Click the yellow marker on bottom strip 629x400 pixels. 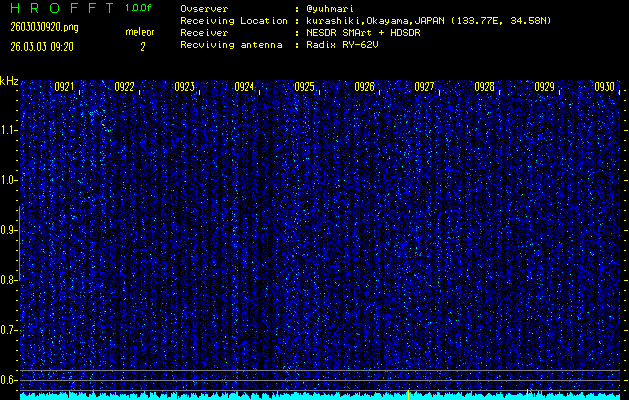(408, 394)
